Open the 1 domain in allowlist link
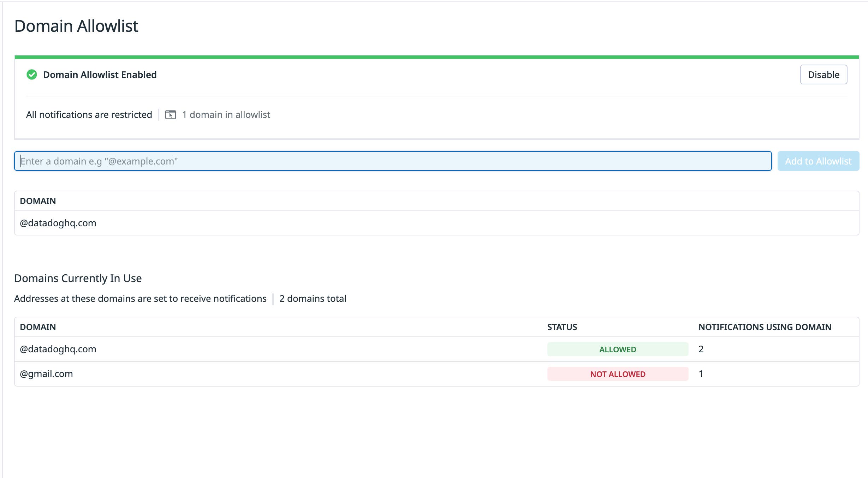Image resolution: width=868 pixels, height=478 pixels. click(x=226, y=114)
